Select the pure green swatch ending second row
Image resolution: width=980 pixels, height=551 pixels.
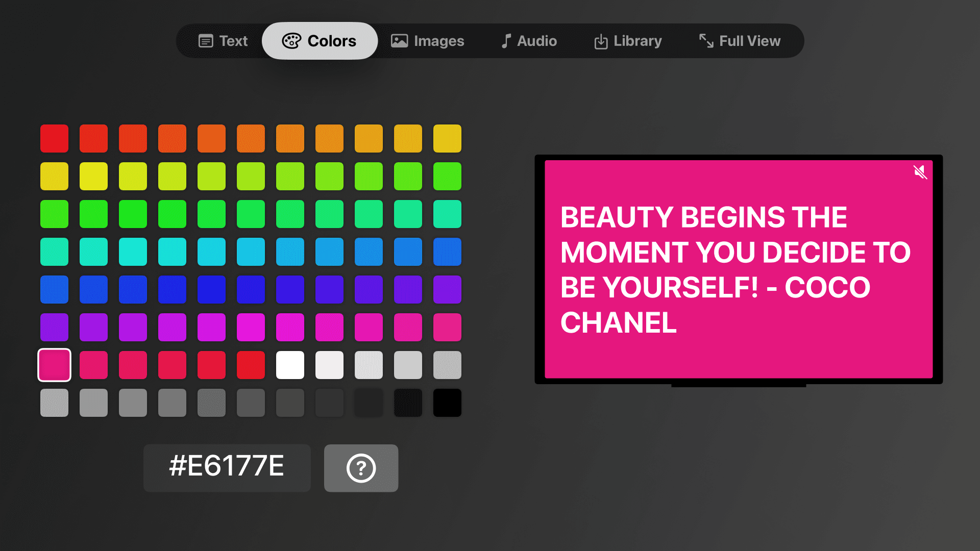click(447, 176)
